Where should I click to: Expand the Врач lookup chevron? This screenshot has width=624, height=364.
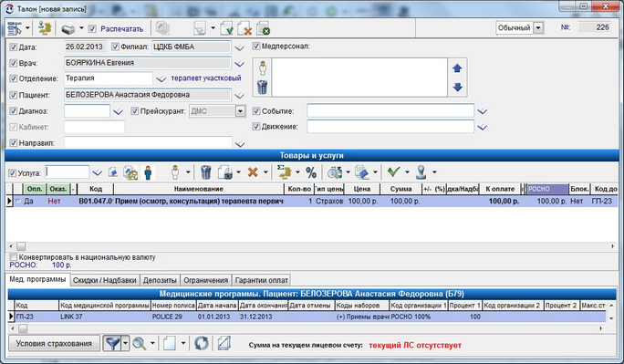[x=239, y=64]
